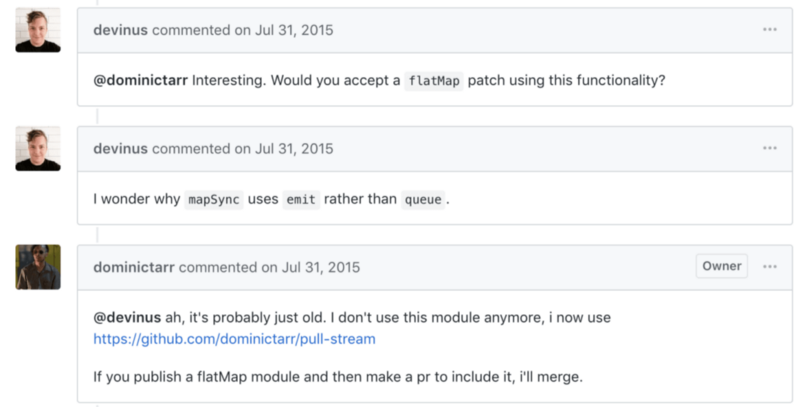Click the @devinus mention in dominictarr's reply
800x407 pixels.
(127, 317)
